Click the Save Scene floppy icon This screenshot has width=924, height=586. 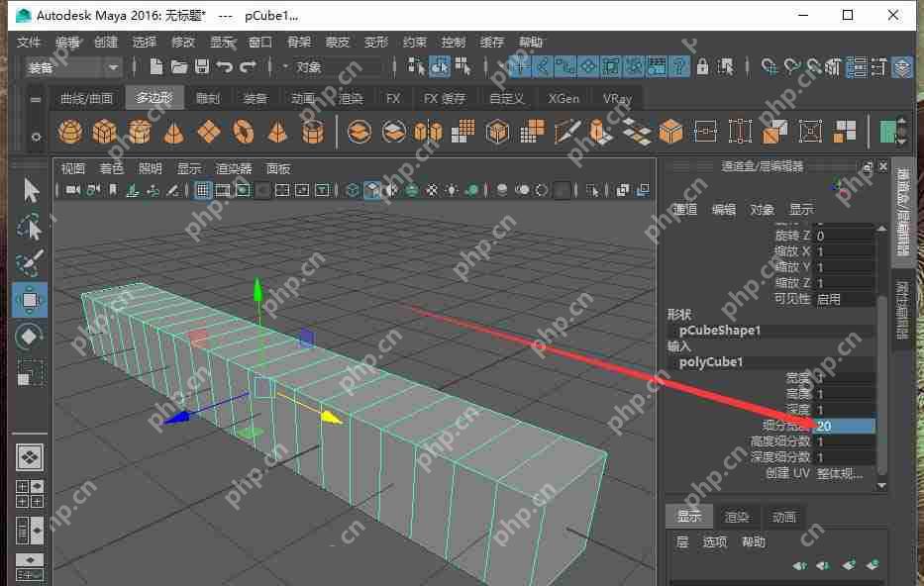point(201,66)
